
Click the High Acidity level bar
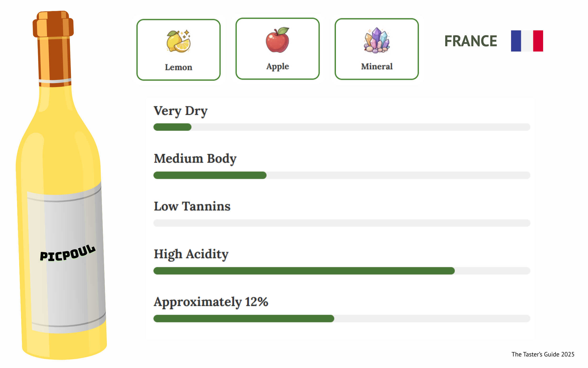click(x=342, y=271)
